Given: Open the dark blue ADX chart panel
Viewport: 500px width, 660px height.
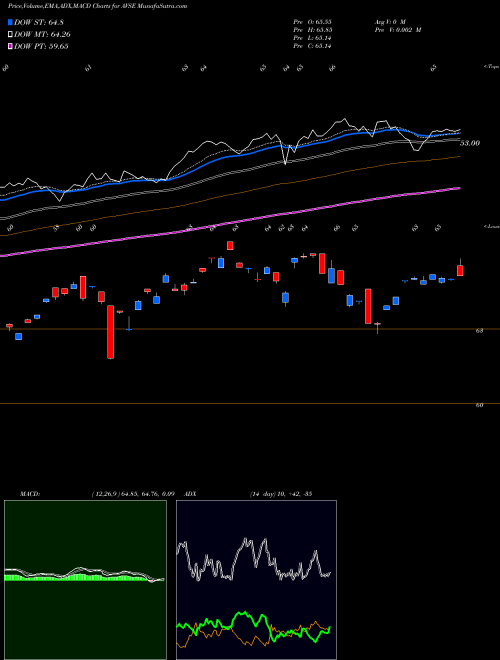Looking at the screenshot, I should [256, 580].
